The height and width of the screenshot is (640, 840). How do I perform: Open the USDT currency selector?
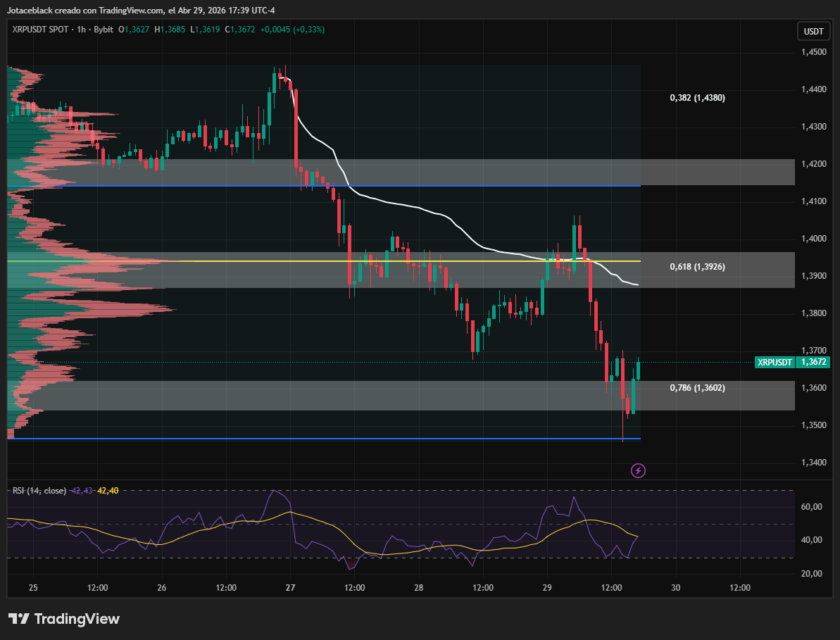(x=813, y=31)
